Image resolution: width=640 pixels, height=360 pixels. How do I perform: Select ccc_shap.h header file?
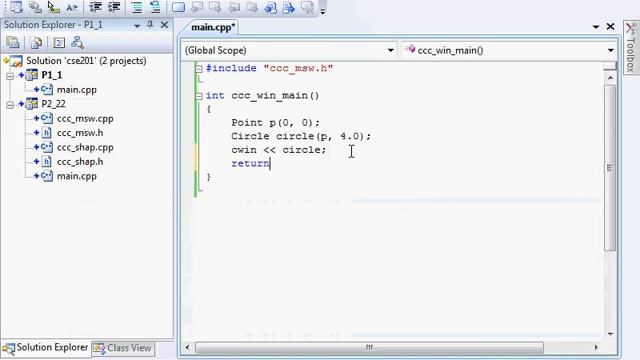(80, 162)
